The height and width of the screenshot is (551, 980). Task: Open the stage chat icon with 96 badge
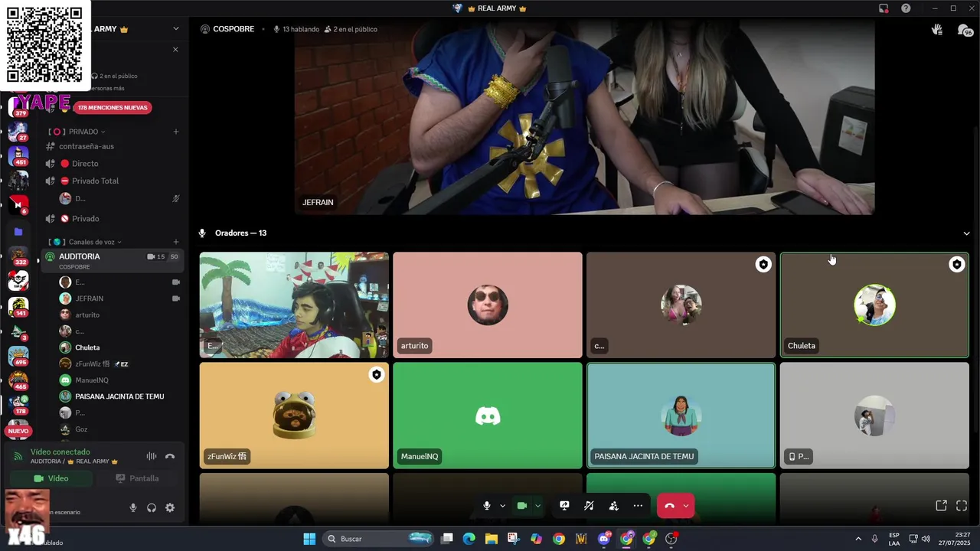[965, 30]
